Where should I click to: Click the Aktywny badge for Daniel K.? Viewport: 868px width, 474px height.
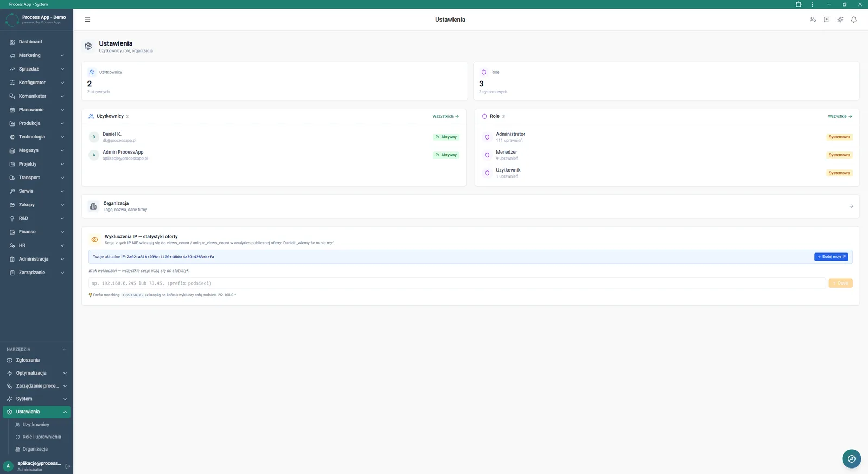446,137
